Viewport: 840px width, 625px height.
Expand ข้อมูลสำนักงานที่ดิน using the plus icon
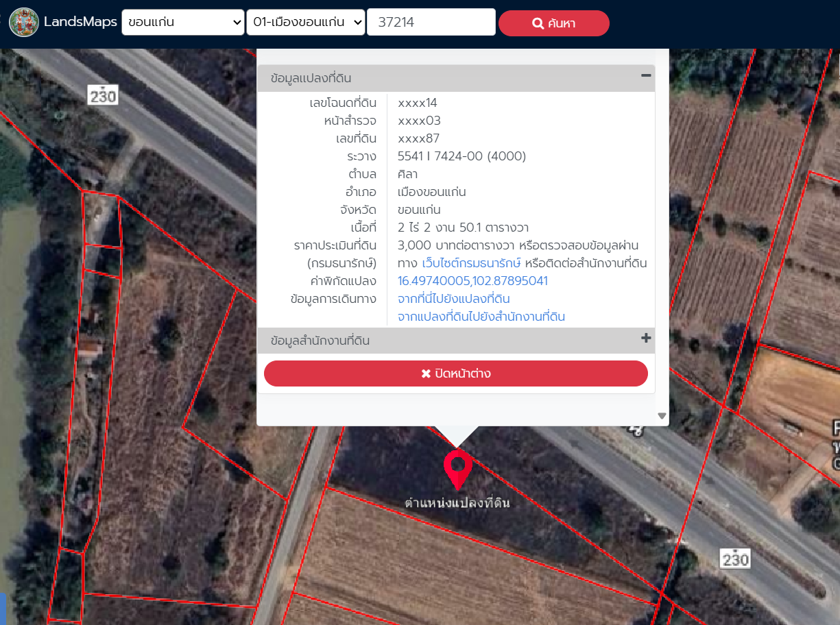(x=645, y=339)
